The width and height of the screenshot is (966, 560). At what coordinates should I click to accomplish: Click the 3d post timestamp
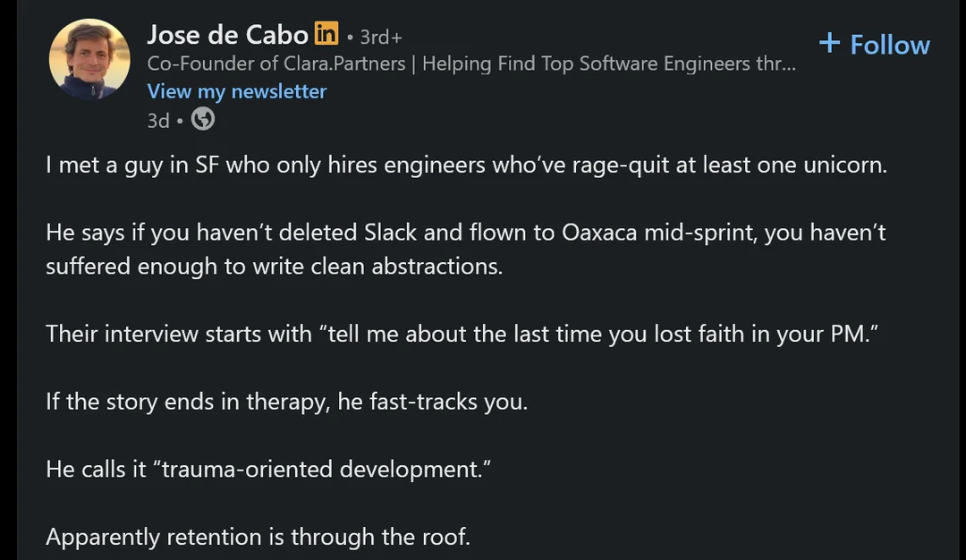[158, 120]
